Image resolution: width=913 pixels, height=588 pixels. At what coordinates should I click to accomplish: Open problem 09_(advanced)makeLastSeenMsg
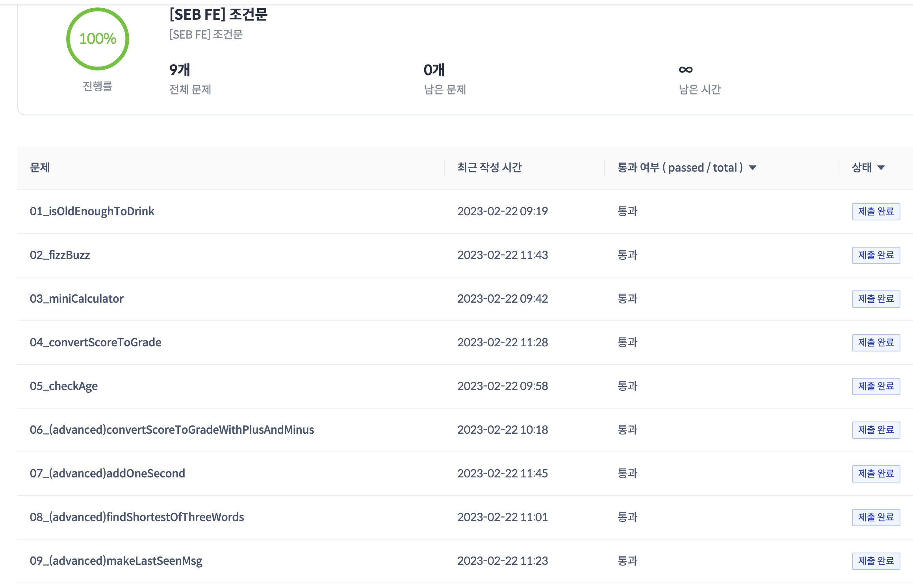(116, 561)
